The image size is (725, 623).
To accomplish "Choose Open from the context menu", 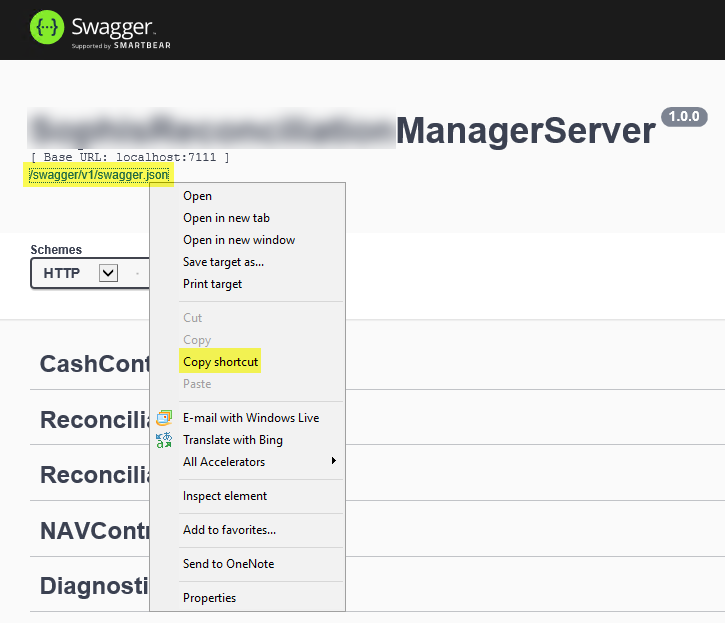I will tap(197, 196).
